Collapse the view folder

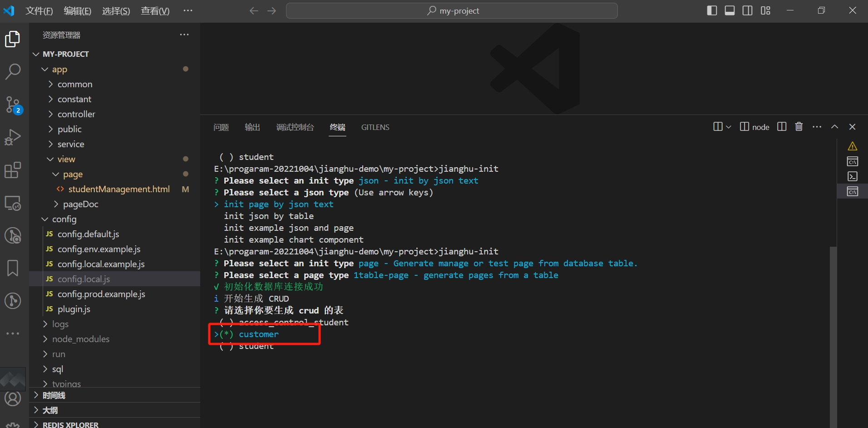67,159
